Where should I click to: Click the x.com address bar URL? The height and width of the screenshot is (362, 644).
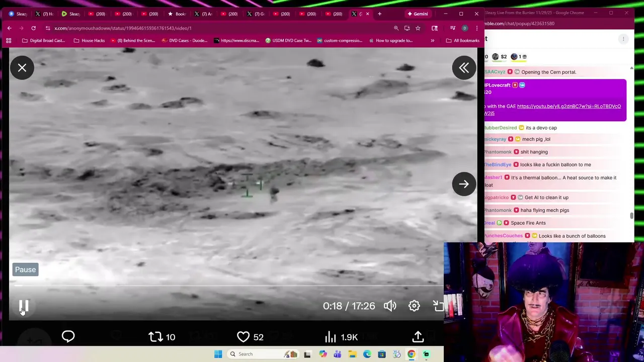click(x=123, y=28)
